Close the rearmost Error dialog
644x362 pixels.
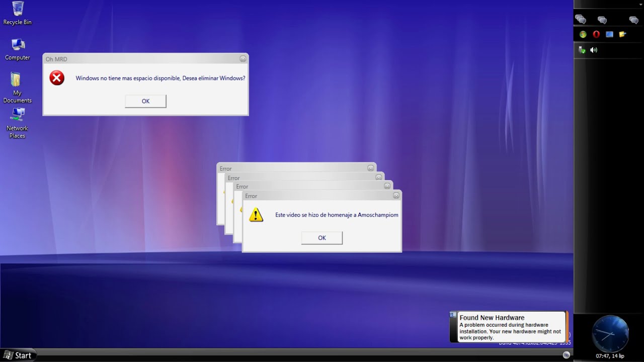tap(371, 168)
